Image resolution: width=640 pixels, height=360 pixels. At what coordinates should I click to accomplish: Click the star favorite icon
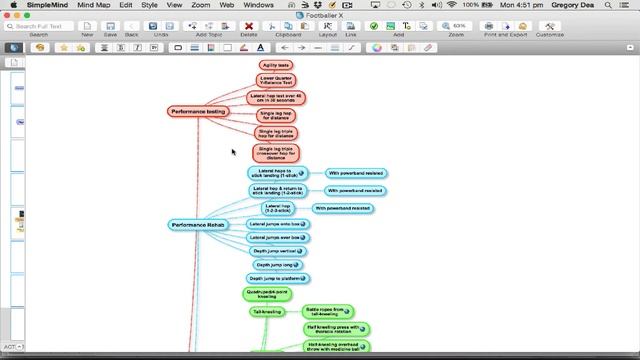(x=64, y=48)
